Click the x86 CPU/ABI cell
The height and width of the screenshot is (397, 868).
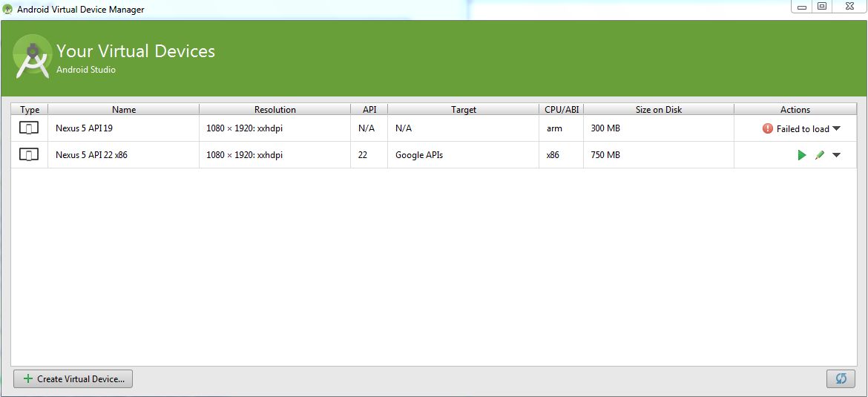tap(562, 155)
